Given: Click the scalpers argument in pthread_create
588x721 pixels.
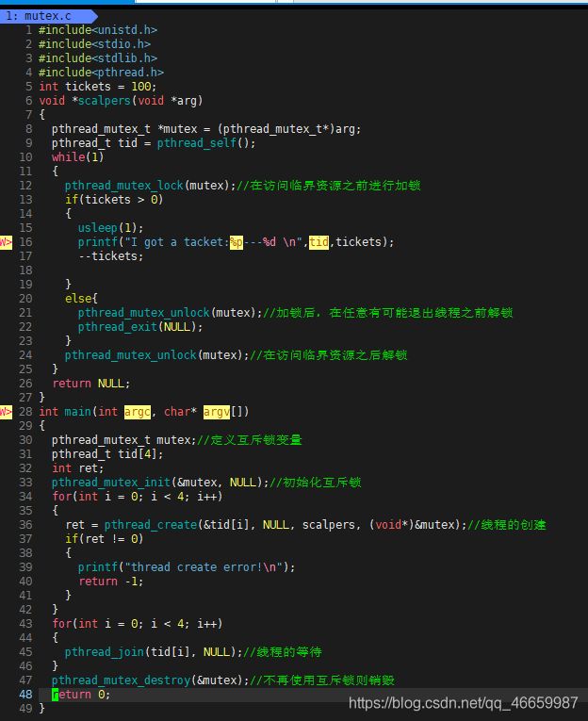Looking at the screenshot, I should click(328, 525).
